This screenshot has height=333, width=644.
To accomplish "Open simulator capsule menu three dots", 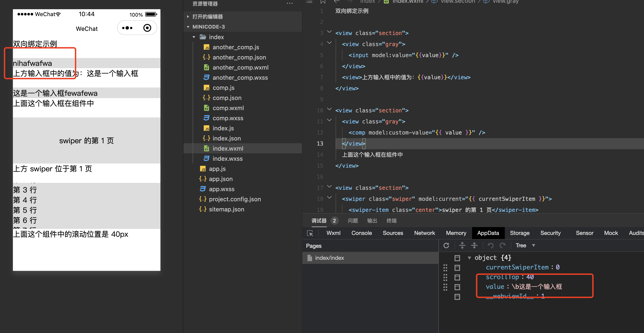I will pos(127,28).
